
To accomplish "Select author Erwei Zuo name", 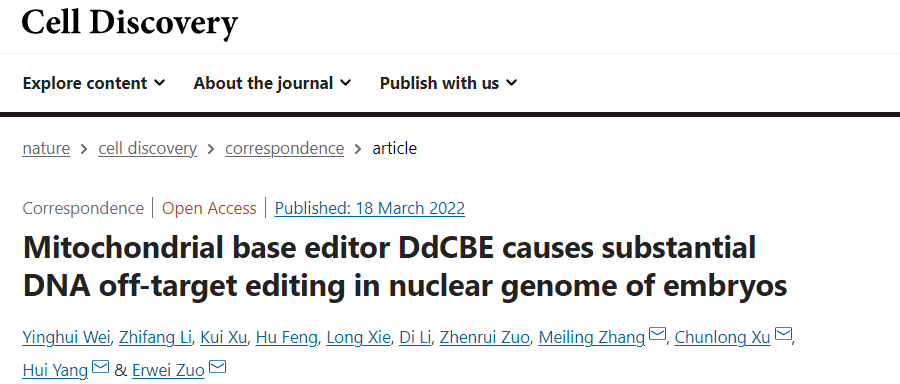I will [x=168, y=370].
